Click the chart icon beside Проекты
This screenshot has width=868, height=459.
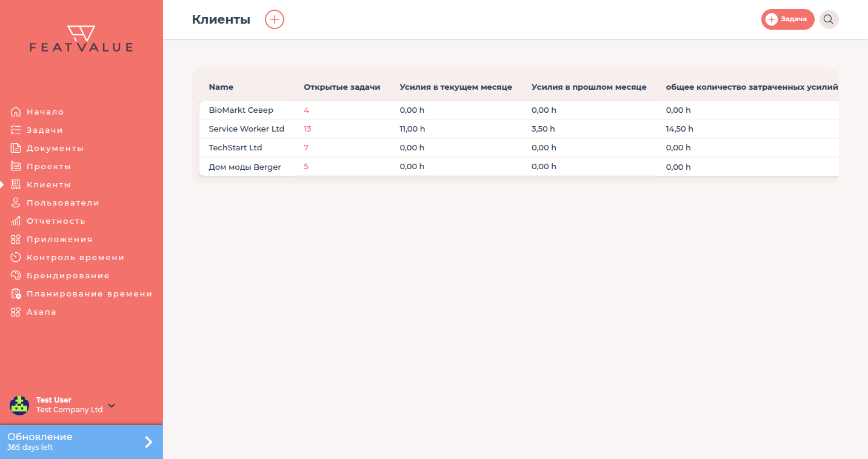[x=16, y=166]
